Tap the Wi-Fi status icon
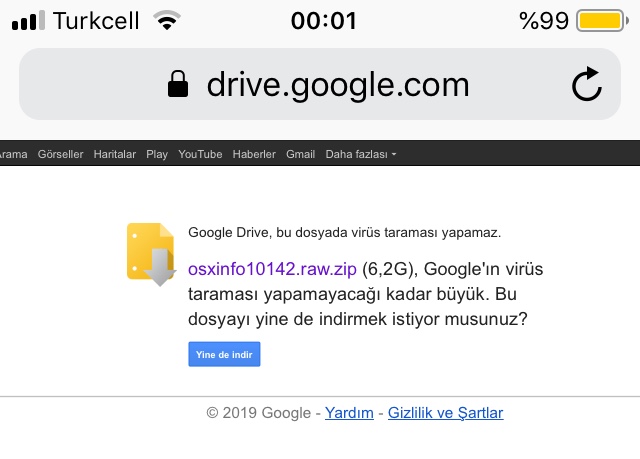This screenshot has width=640, height=459. click(169, 21)
